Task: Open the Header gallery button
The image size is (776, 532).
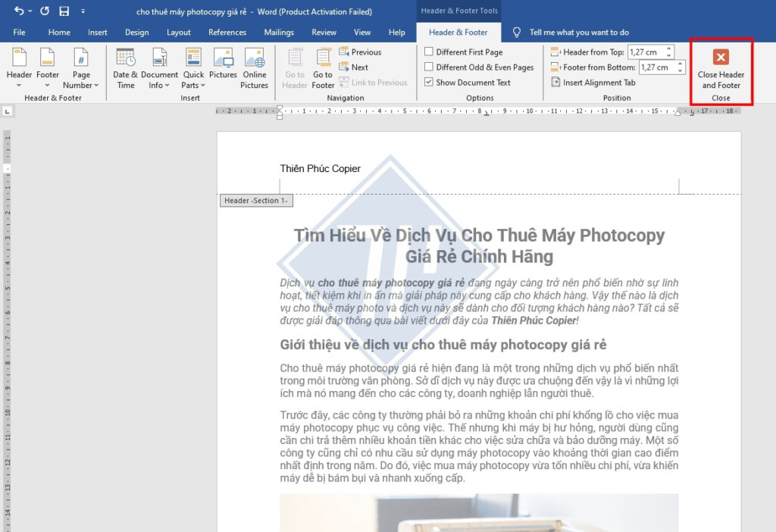Action: click(x=19, y=67)
